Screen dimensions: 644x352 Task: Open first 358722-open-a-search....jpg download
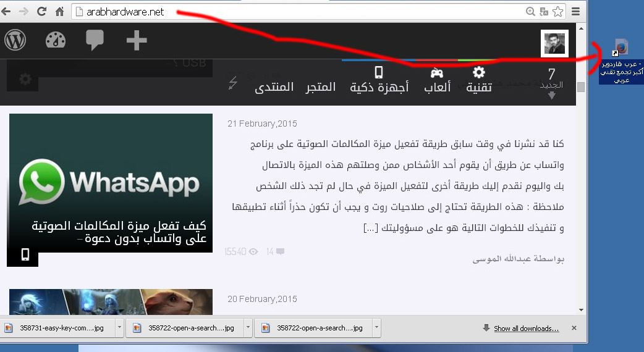(185, 328)
